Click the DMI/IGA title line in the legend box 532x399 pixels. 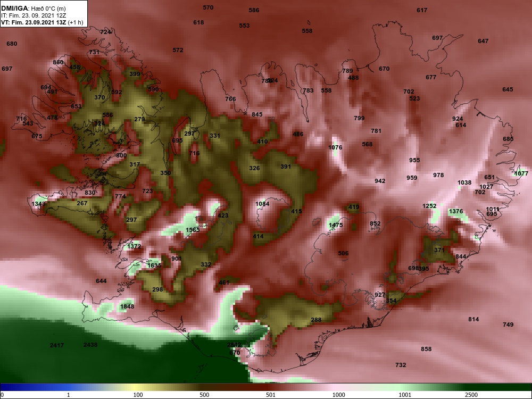(33, 8)
